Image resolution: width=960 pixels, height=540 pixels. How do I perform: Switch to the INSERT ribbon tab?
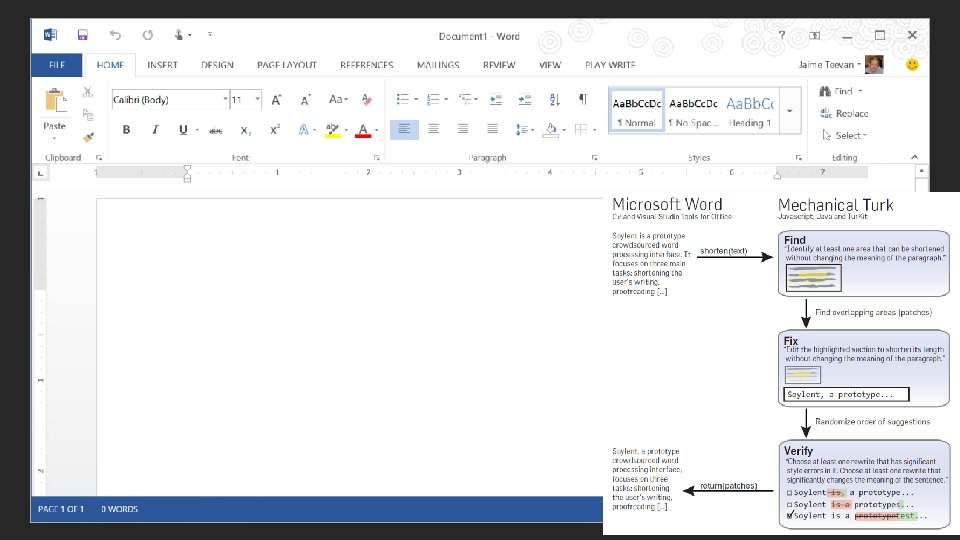click(162, 65)
